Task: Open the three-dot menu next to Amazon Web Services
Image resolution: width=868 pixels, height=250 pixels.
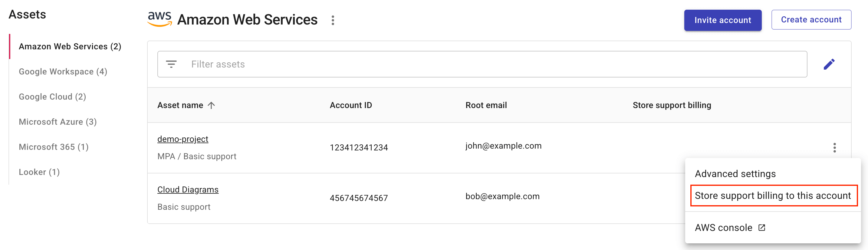Action: [x=333, y=20]
